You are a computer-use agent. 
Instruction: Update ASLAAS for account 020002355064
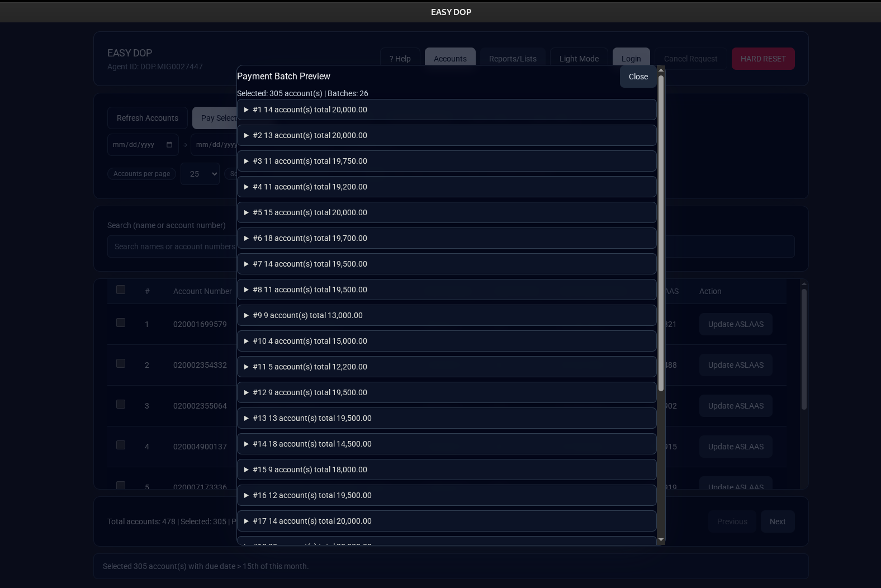(736, 406)
